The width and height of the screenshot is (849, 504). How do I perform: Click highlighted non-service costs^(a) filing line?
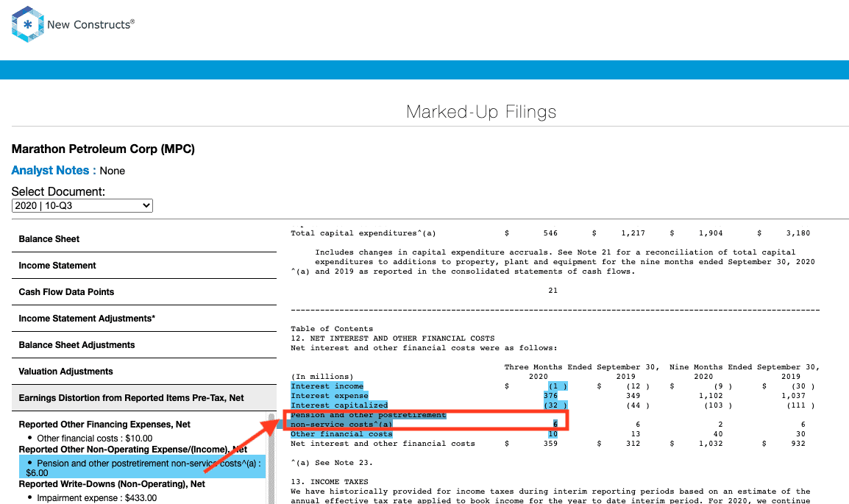pos(341,425)
